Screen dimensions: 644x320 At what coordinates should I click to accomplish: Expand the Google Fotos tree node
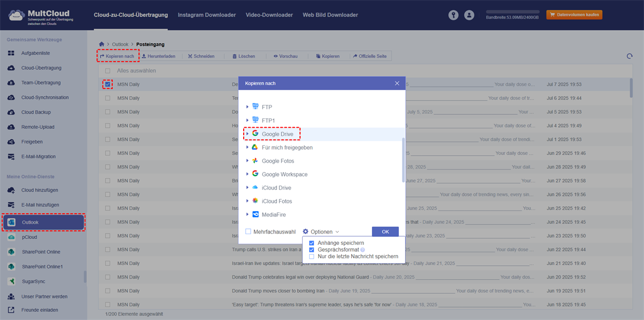[x=247, y=161]
